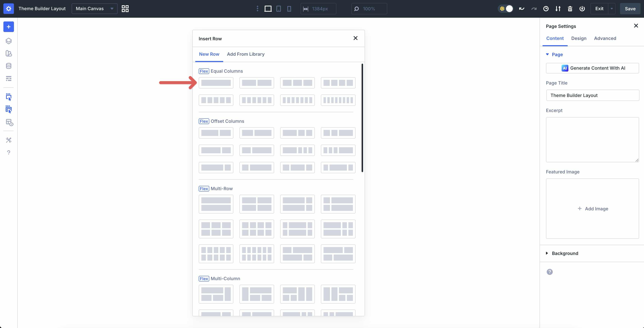
Task: Select the wrench and screwdriver tools icon
Action: click(8, 140)
